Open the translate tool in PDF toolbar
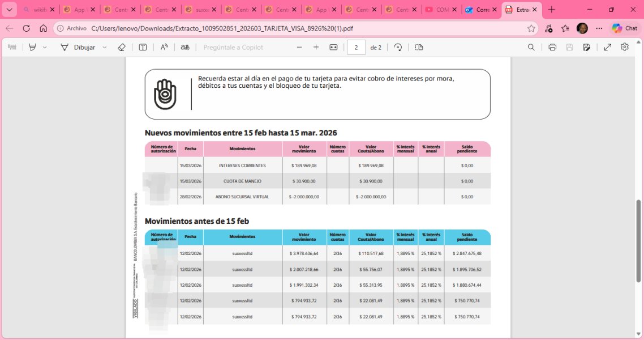 pyautogui.click(x=185, y=47)
